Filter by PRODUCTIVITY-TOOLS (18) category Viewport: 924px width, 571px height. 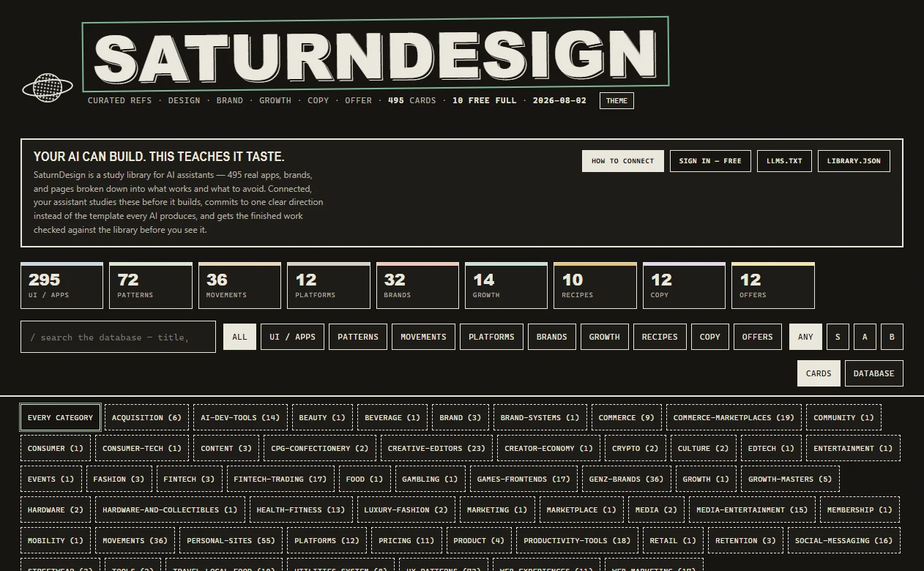coord(577,540)
